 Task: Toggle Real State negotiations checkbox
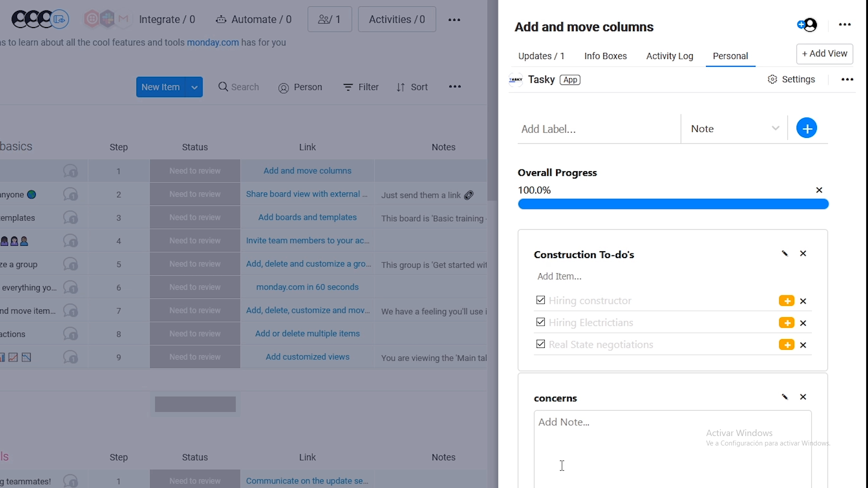coord(540,344)
